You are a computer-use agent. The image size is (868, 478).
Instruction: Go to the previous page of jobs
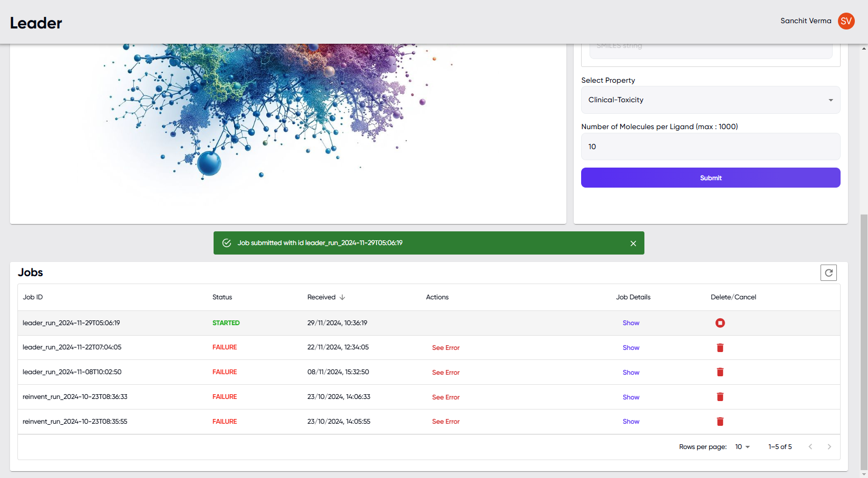pyautogui.click(x=811, y=447)
